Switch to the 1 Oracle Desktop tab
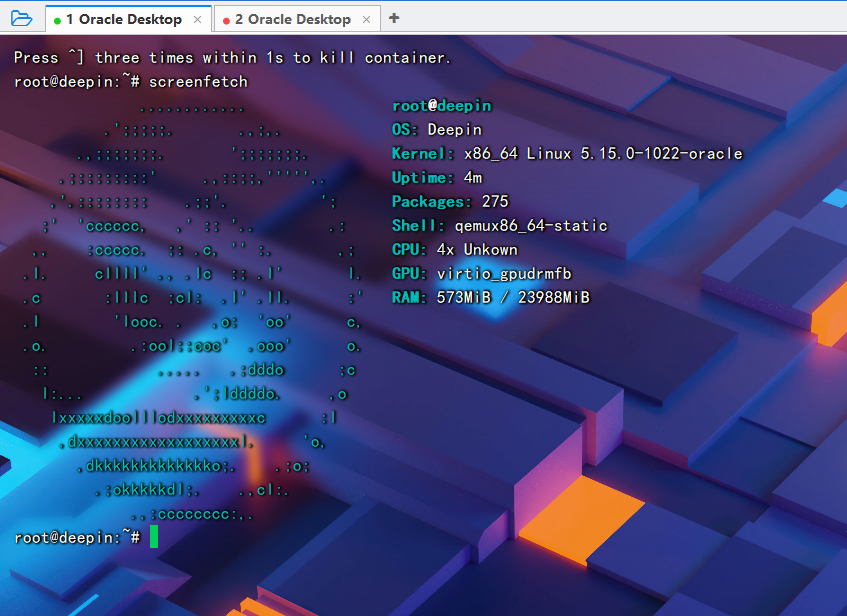 pos(124,19)
